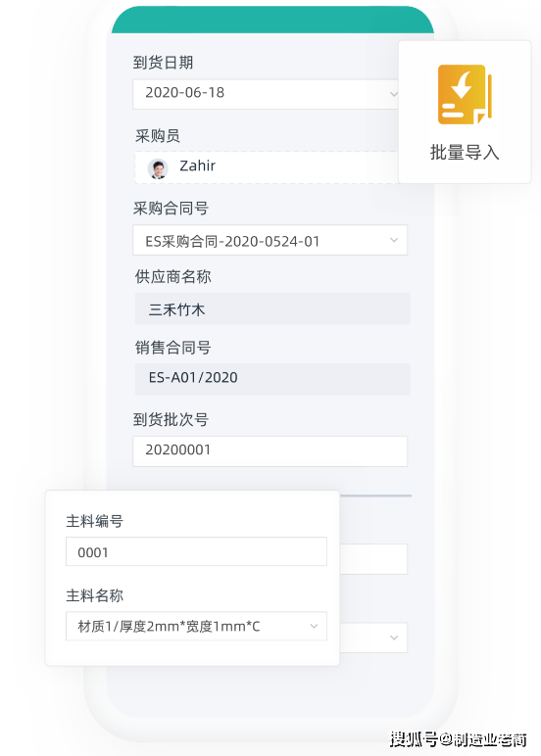541x756 pixels.
Task: Click the green header bar at top
Action: (272, 21)
